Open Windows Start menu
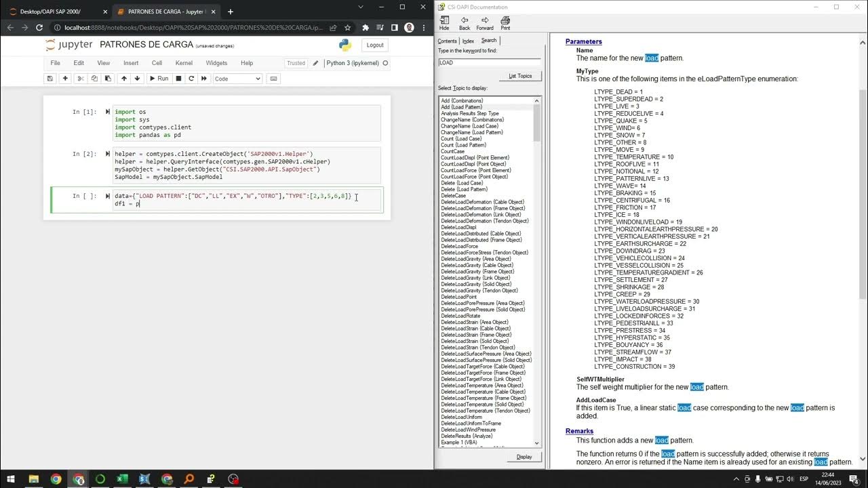This screenshot has height=488, width=868. [x=11, y=479]
